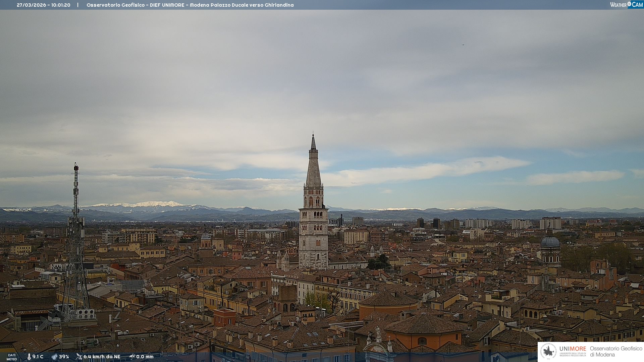Click the humidity water droplets icon
The image size is (644, 362).
point(54,357)
